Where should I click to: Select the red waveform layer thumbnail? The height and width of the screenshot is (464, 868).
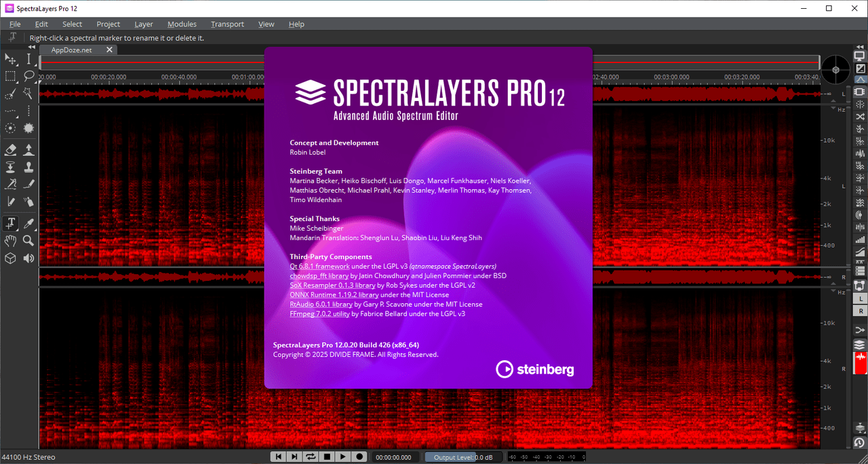pyautogui.click(x=860, y=364)
